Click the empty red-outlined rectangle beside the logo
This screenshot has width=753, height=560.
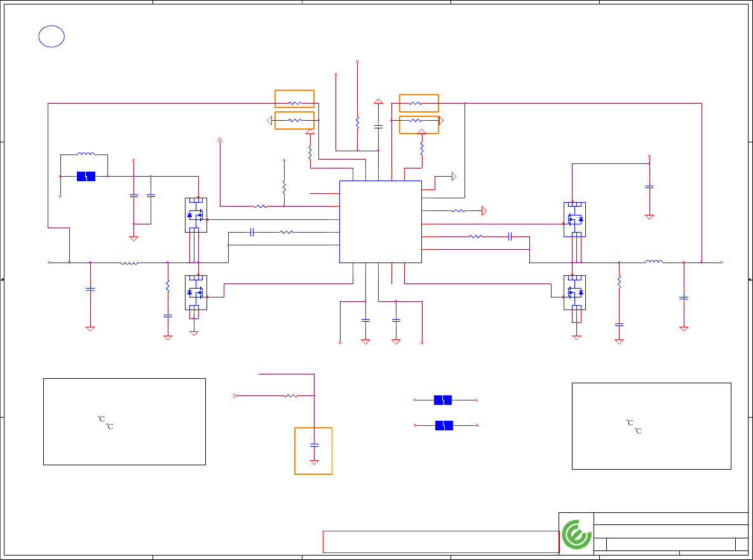tap(441, 542)
